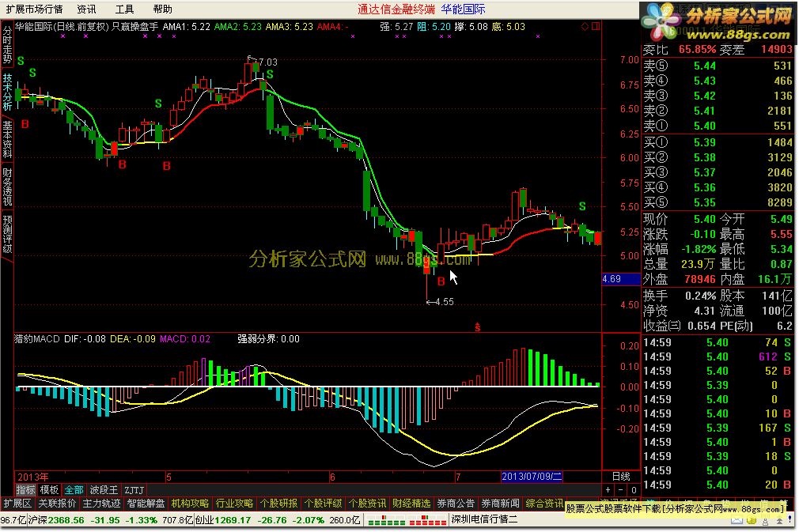Open the 智能解盘 bottom tab

[x=146, y=504]
